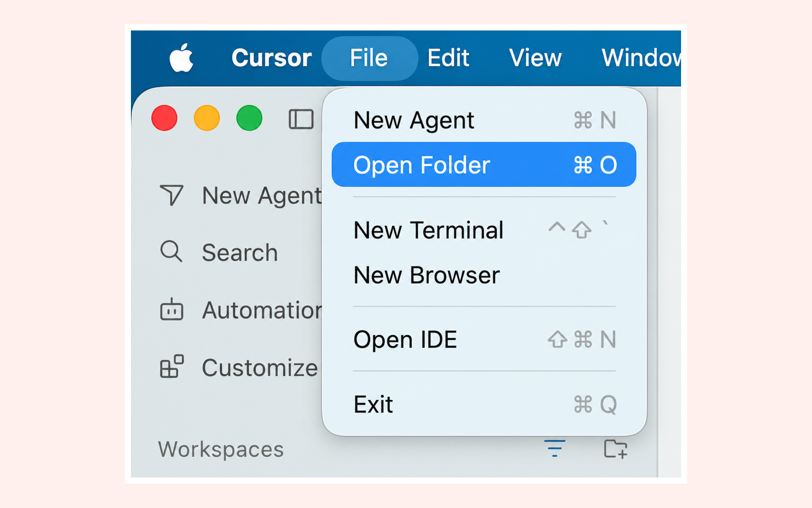Open the Window menu

(641, 58)
